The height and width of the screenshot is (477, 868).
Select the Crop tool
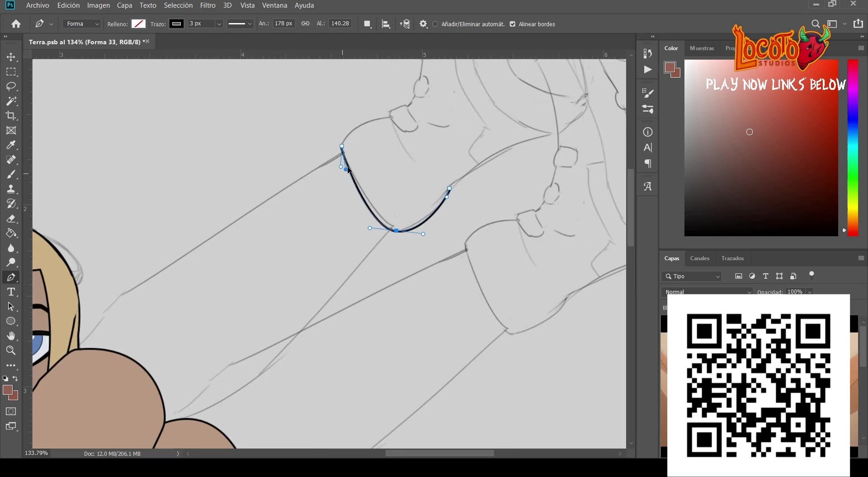(11, 116)
